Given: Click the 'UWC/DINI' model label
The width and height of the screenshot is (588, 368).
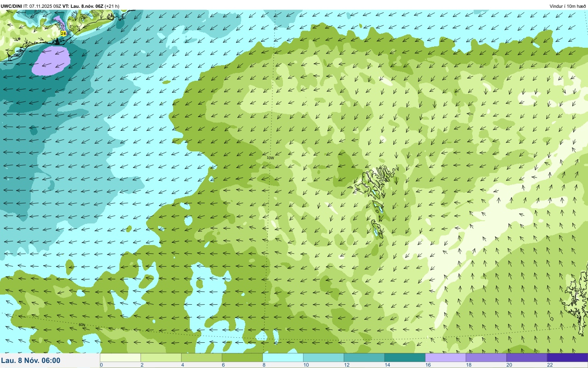Looking at the screenshot, I should pos(11,6).
